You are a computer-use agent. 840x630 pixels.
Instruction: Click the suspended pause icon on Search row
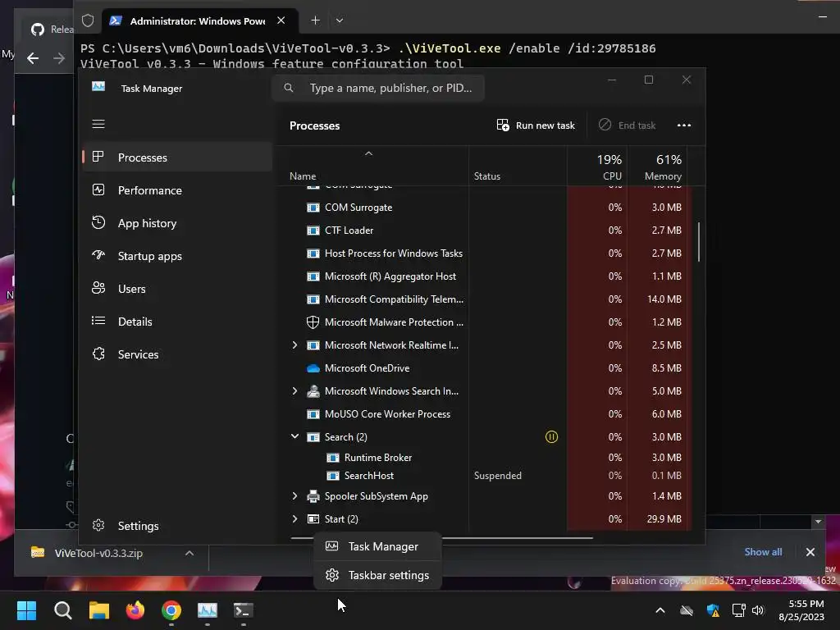[x=551, y=436]
